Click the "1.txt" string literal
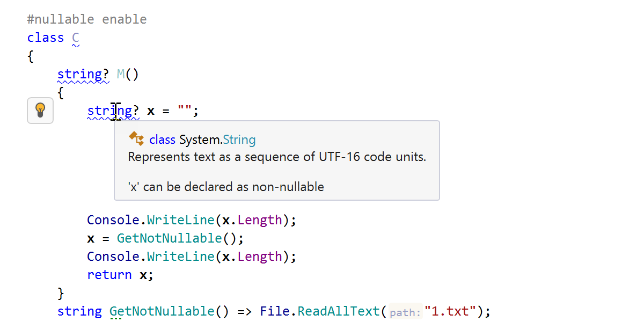This screenshot has height=322, width=644. pyautogui.click(x=450, y=311)
